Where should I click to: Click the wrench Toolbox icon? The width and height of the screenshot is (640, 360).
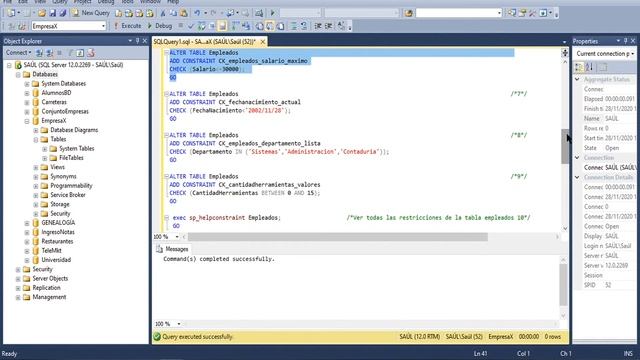[x=532, y=13]
